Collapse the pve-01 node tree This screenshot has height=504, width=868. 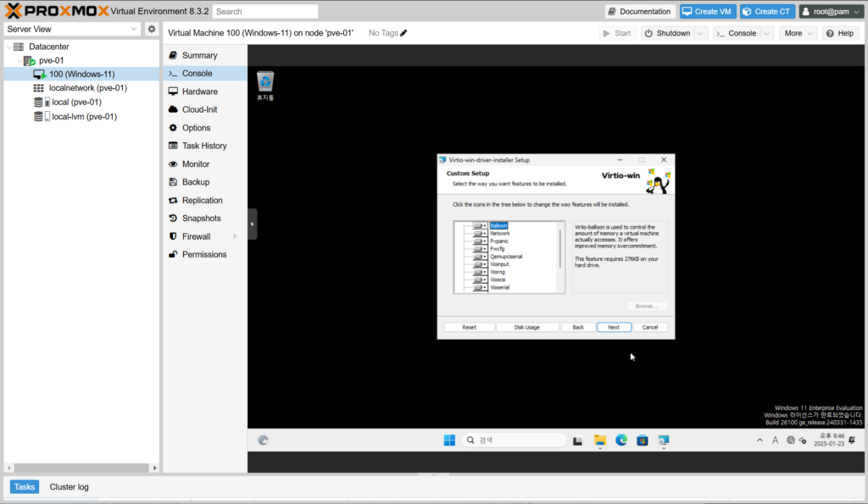click(x=19, y=61)
